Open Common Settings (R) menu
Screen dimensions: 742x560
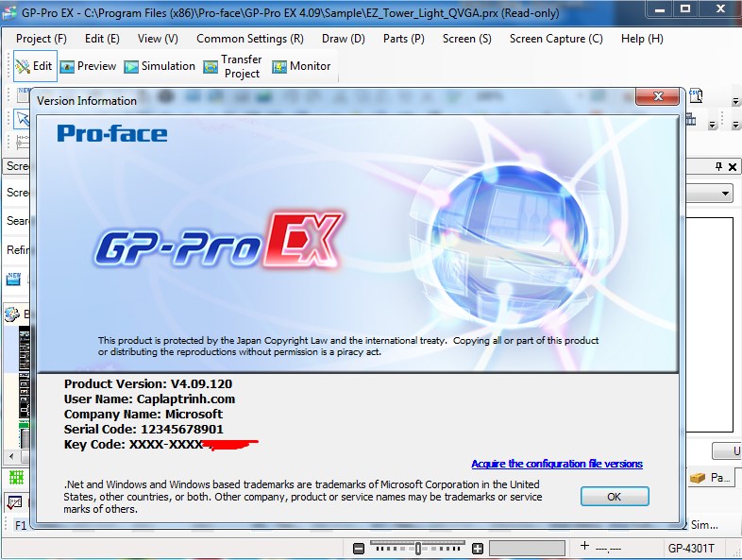coord(250,39)
